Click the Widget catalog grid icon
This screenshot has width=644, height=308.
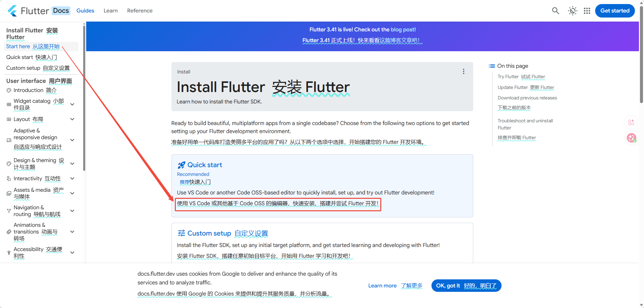[x=9, y=104]
